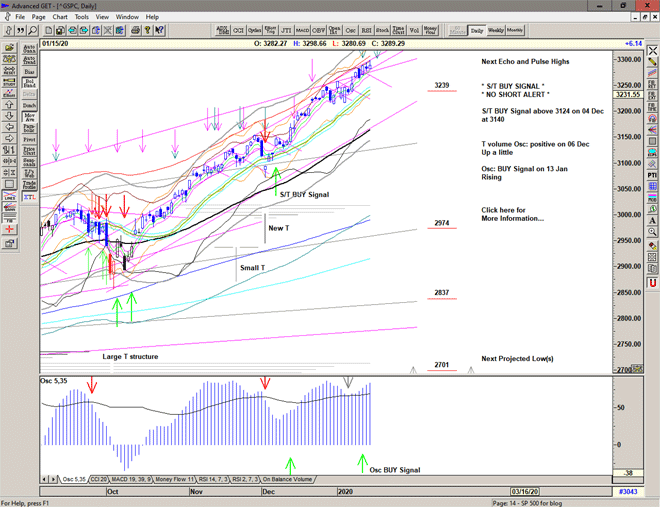Click the 'Click here for More Information...' text

coord(512,214)
